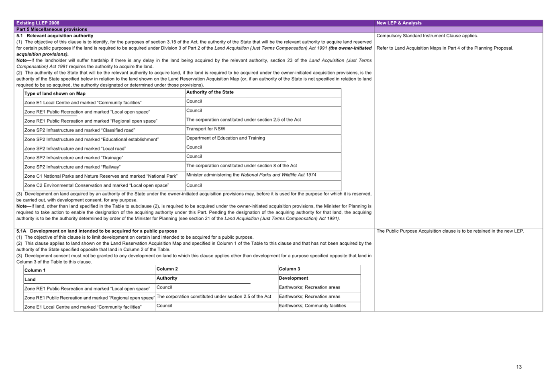The image size is (555, 392).
Task: Select the Zone E2 Environmental Conservation cell
Action: coord(96,185)
